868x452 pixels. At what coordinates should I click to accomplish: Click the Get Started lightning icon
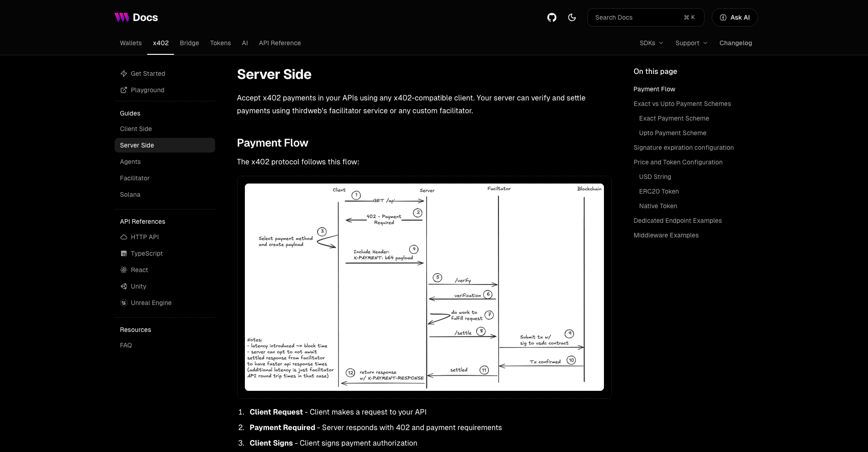(x=123, y=74)
